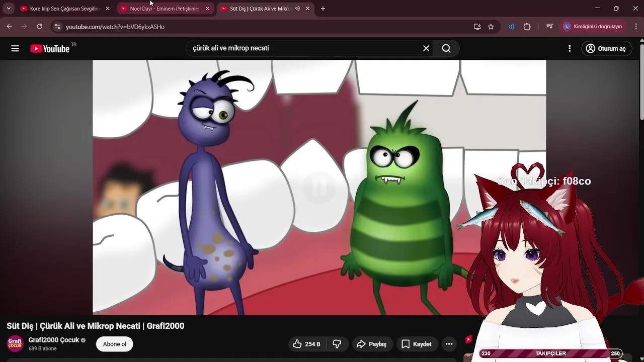Open YouTube settings three-dot menu

[570, 48]
